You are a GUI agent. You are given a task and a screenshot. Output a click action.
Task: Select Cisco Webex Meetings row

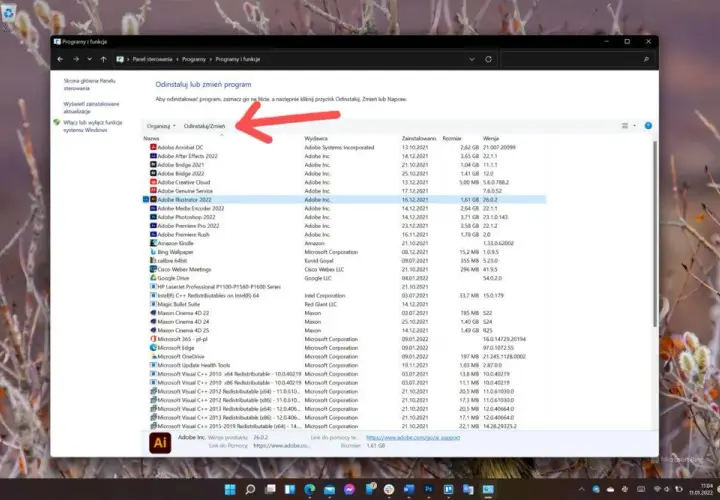point(344,270)
